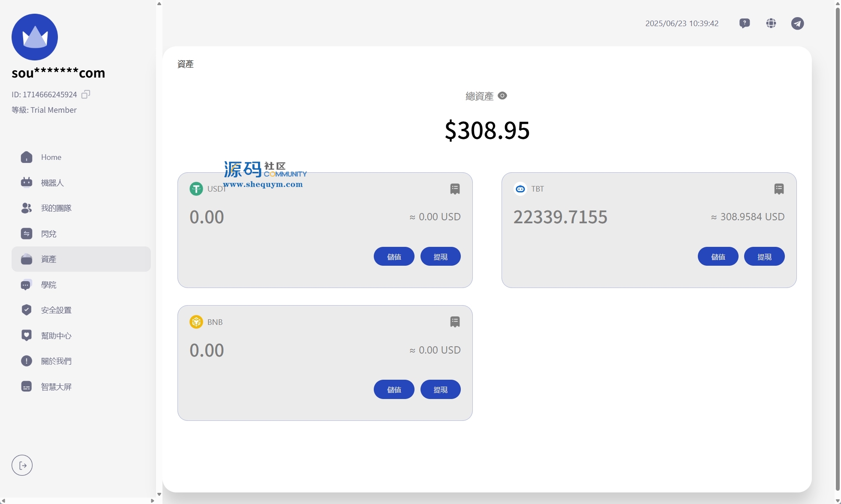Image resolution: width=841 pixels, height=504 pixels.
Task: View USDT transaction records icon
Action: 455,189
